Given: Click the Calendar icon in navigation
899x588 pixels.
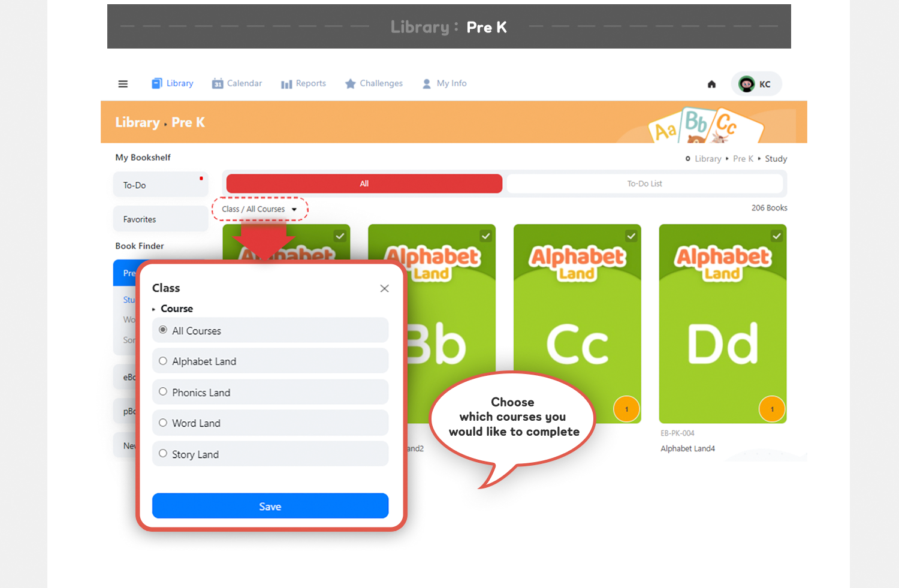Looking at the screenshot, I should [218, 84].
